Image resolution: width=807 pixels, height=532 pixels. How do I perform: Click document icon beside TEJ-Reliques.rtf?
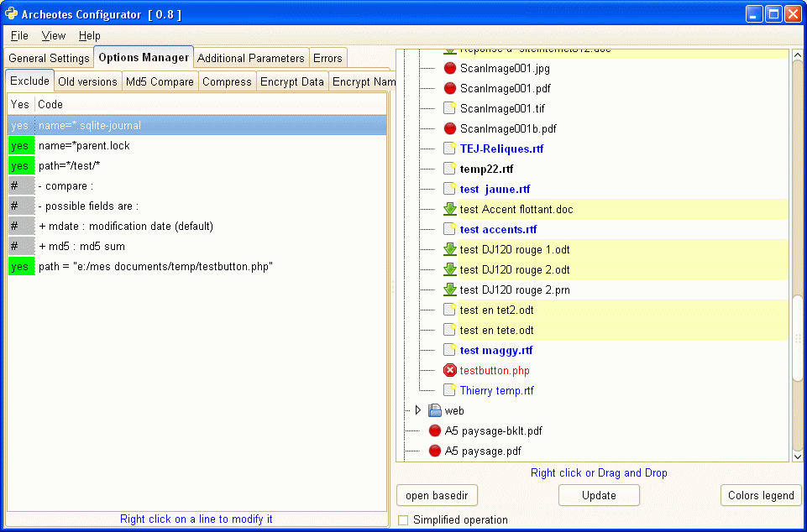click(449, 149)
